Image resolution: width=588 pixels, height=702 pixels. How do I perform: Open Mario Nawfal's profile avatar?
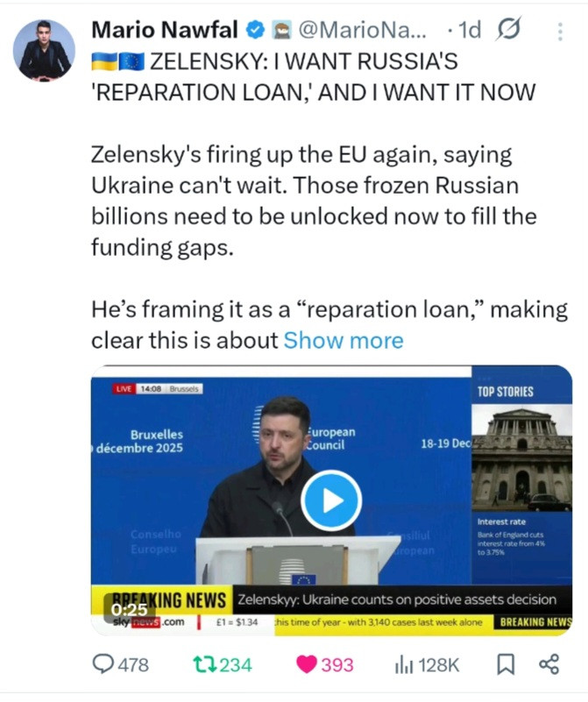[x=44, y=50]
